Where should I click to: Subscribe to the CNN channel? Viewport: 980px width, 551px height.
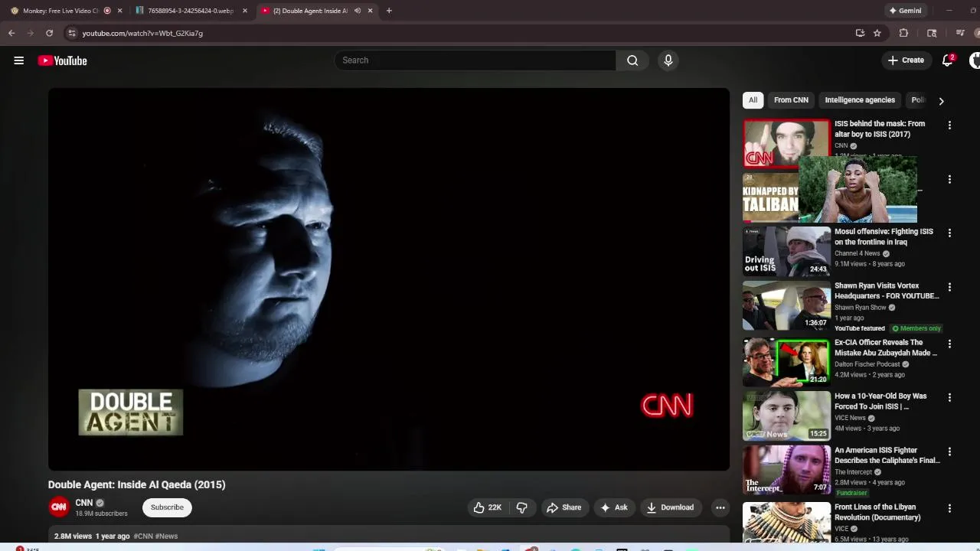coord(167,507)
